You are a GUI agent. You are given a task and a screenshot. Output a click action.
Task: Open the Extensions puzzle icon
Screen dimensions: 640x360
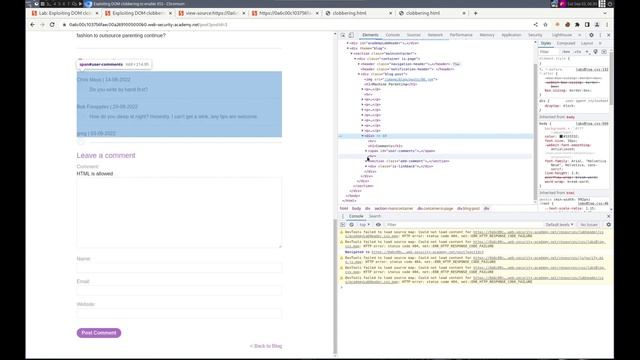[577, 24]
